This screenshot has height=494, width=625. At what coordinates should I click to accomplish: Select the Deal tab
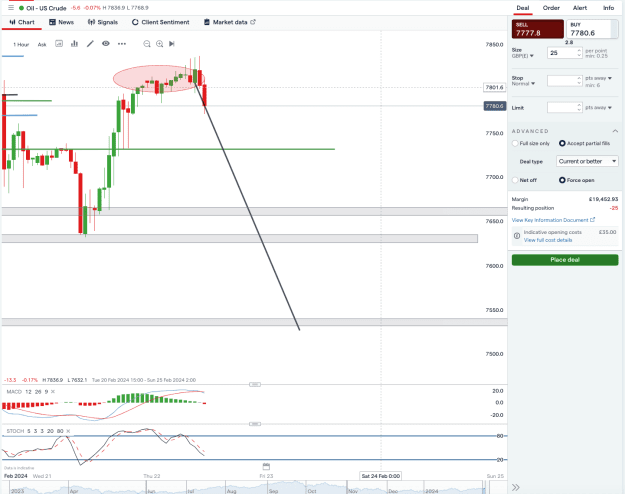[523, 8]
